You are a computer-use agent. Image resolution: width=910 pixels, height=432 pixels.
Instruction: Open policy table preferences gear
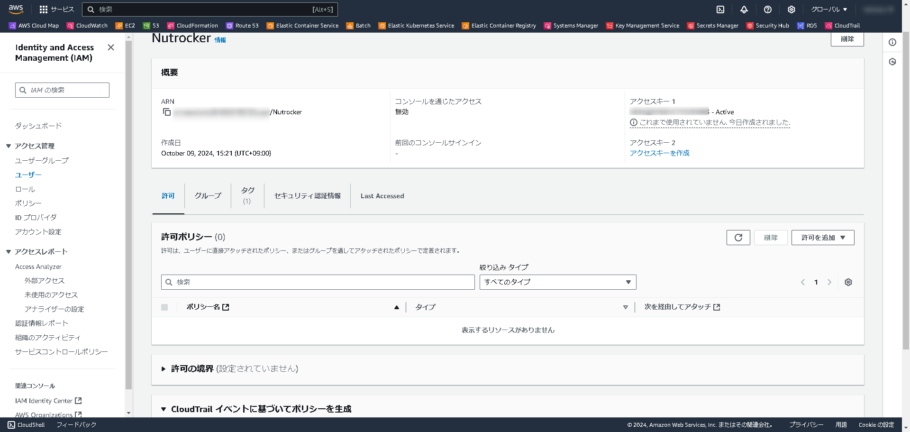[848, 282]
